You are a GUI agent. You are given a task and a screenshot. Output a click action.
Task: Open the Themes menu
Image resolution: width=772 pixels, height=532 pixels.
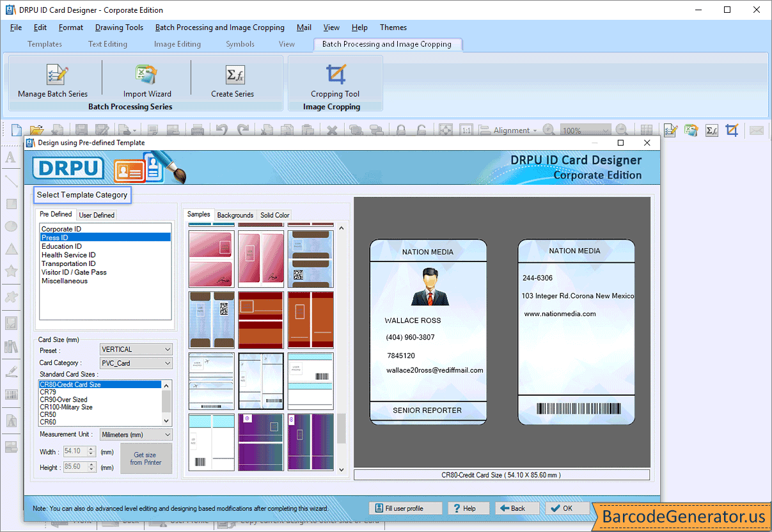(x=393, y=27)
